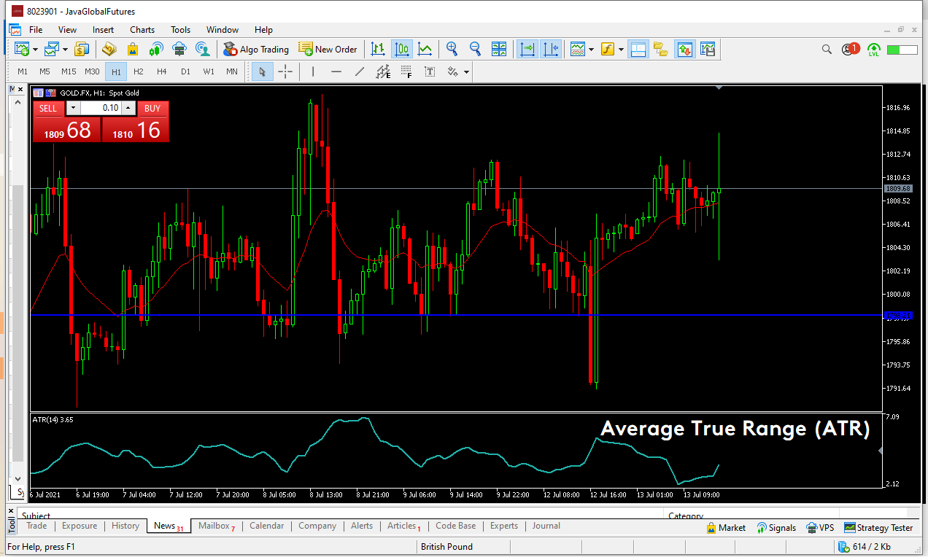Draw a trendline with the trendline tool
Image resolution: width=928 pixels, height=560 pixels.
359,71
